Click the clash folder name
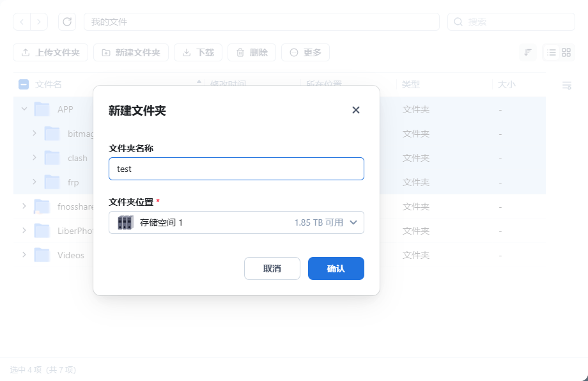 pyautogui.click(x=77, y=158)
